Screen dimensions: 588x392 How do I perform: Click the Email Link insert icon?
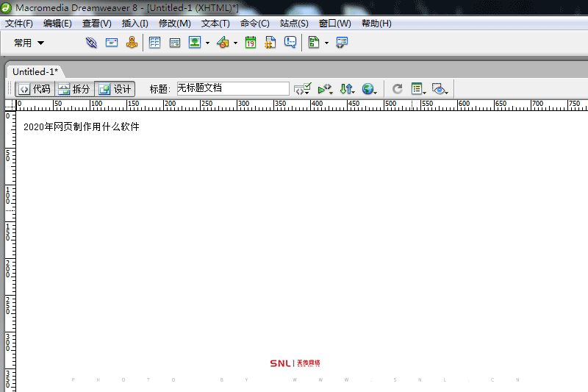(x=112, y=43)
